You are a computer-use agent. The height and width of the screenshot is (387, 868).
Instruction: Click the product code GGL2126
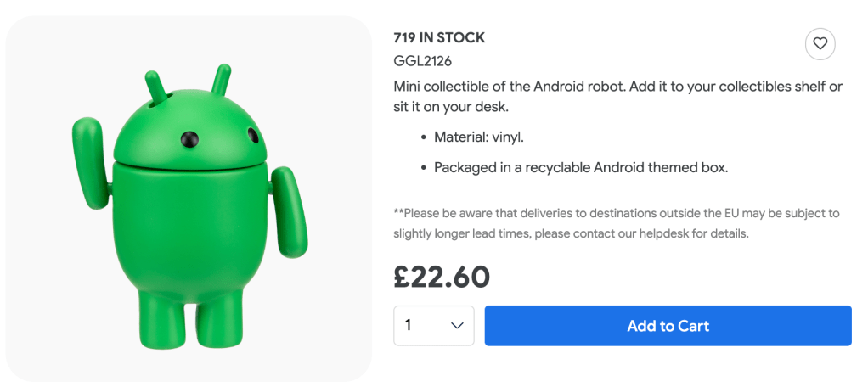pyautogui.click(x=423, y=61)
